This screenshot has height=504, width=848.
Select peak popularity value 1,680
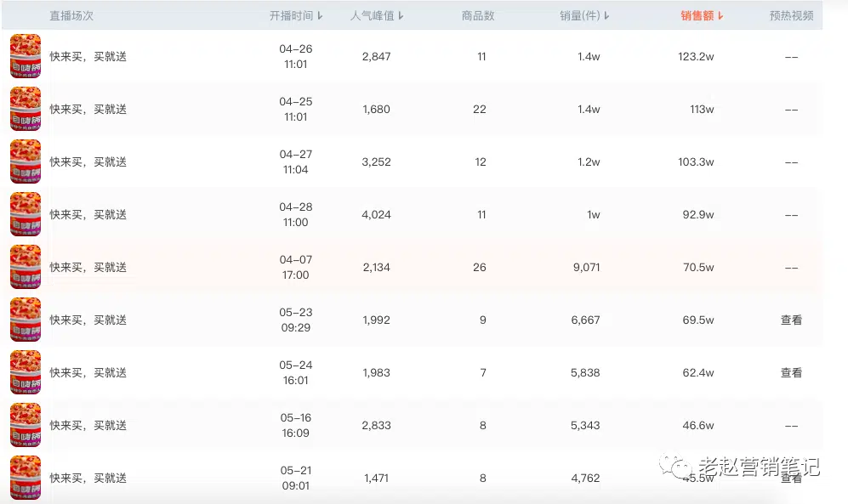point(377,109)
